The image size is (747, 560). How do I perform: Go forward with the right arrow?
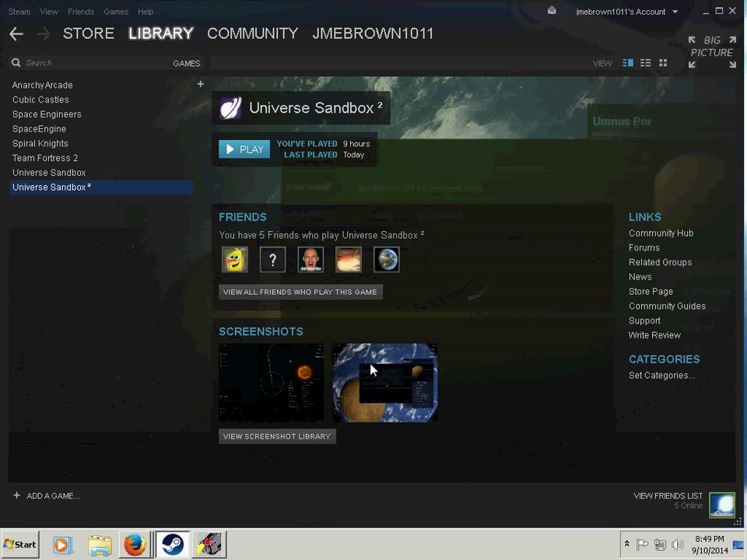pos(44,33)
